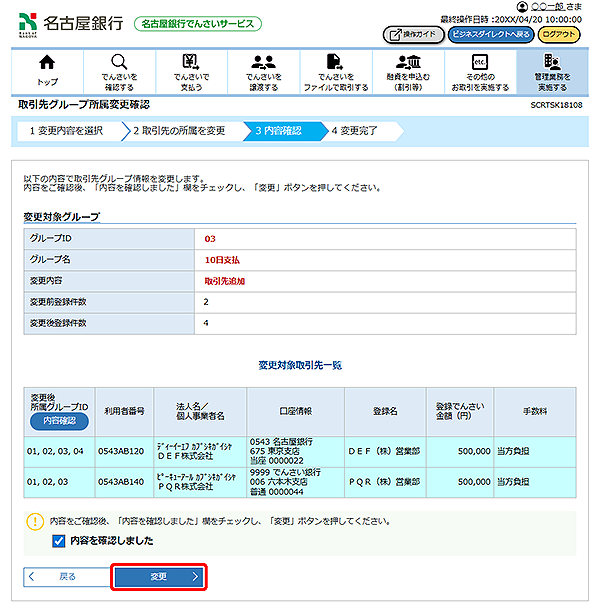Image resolution: width=600 pixels, height=607 pixels.
Task: Click the DEF株式会社 table row
Action: [300, 452]
